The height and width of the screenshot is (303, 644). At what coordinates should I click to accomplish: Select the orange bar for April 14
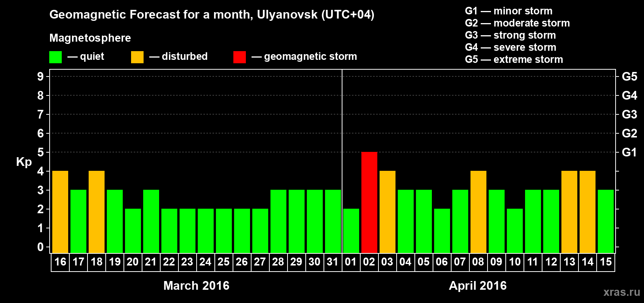[x=588, y=212]
